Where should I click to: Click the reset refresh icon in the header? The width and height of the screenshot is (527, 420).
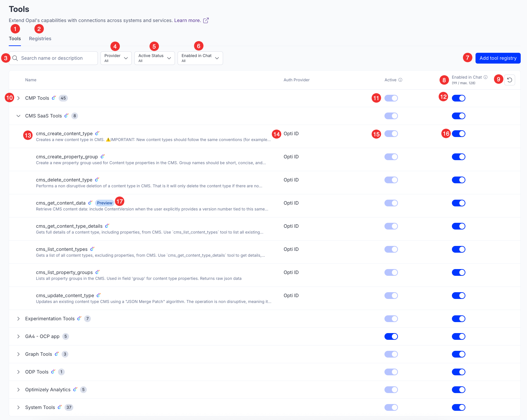tap(509, 80)
